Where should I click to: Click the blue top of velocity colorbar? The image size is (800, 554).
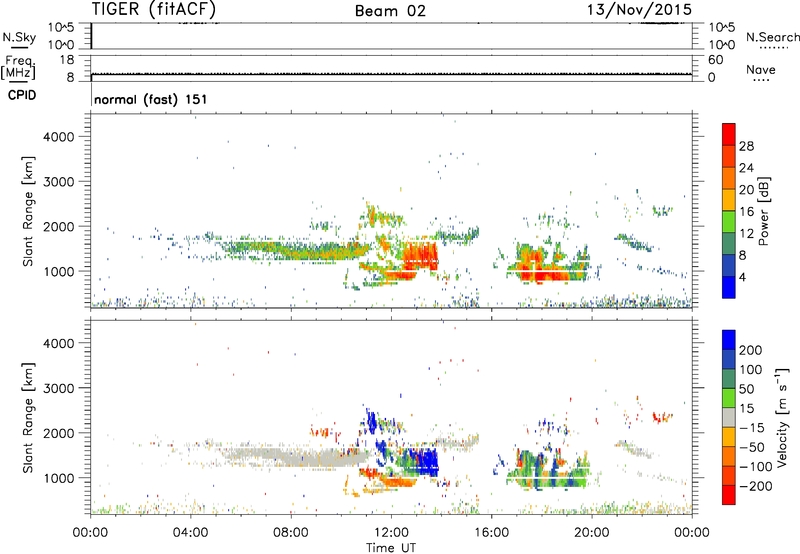[x=729, y=340]
